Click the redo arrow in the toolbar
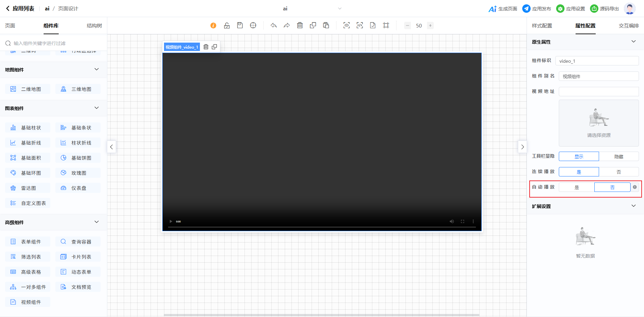Image resolution: width=644 pixels, height=317 pixels. pos(286,25)
